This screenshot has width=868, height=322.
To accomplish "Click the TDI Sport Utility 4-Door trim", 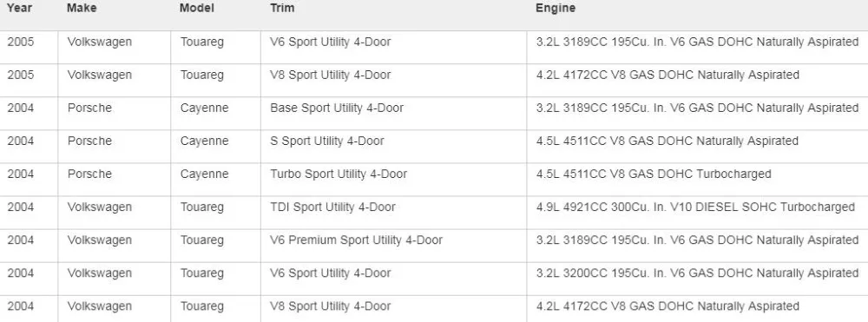I will (x=332, y=207).
